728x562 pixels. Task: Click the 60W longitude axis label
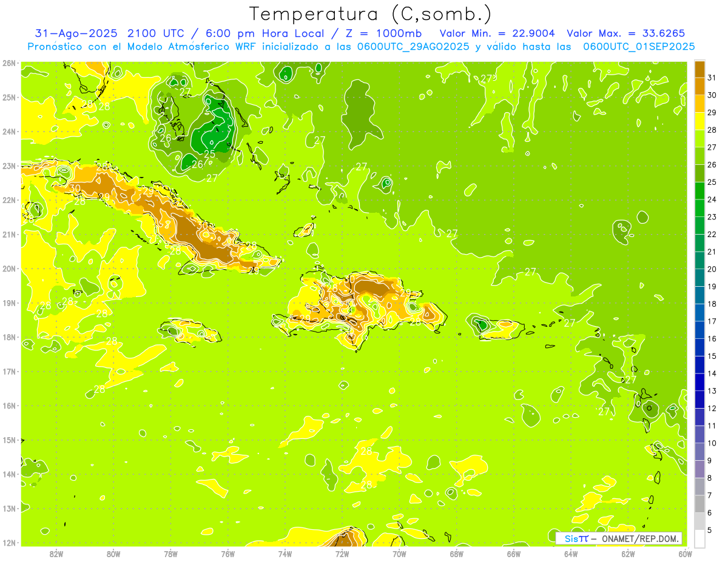(685, 554)
